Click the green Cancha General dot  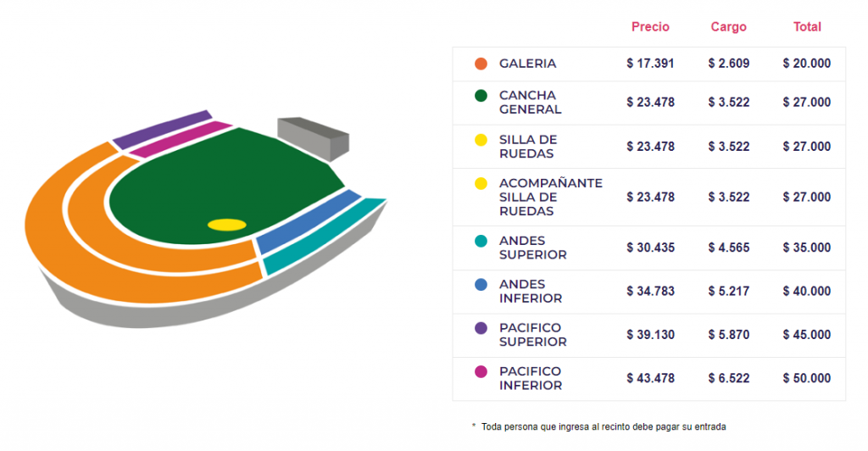(481, 96)
